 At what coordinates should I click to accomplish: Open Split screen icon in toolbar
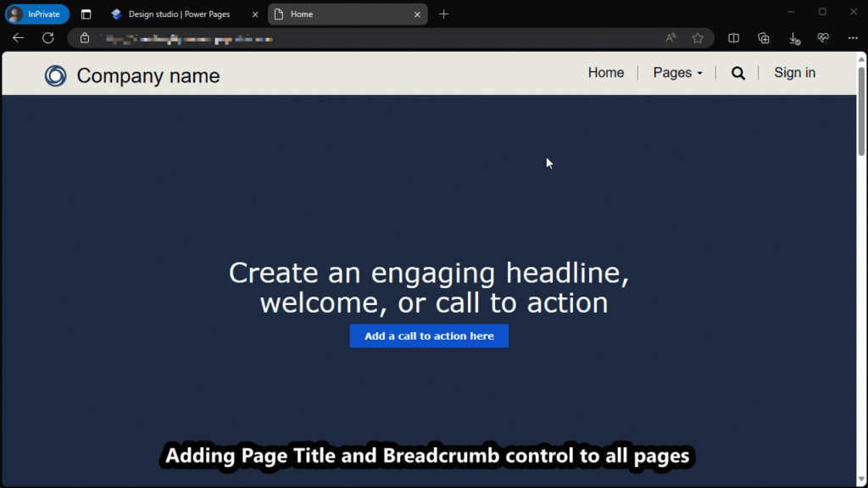pyautogui.click(x=732, y=38)
